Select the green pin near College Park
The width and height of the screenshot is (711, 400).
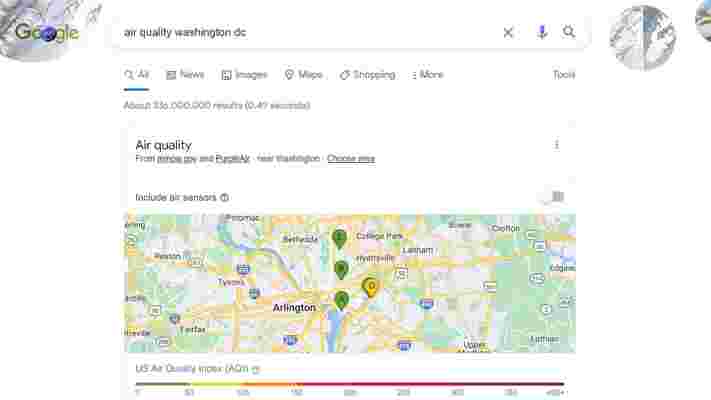point(339,239)
